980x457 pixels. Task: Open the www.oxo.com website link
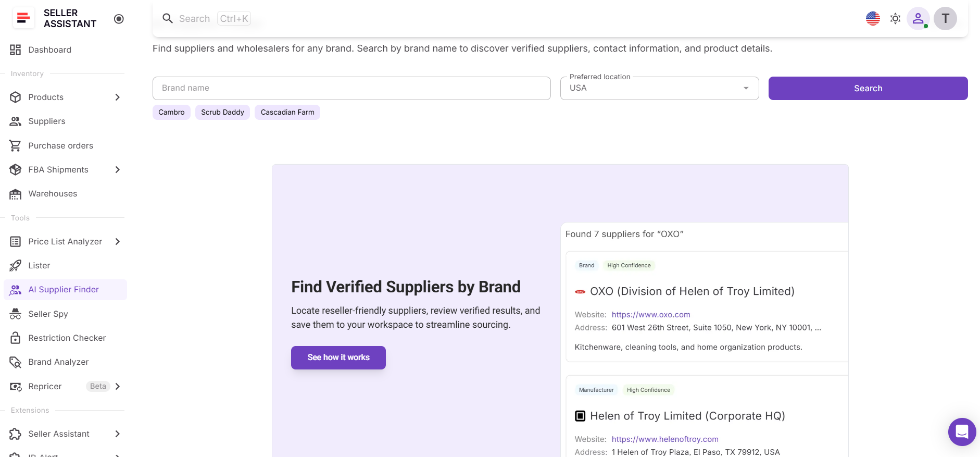point(651,315)
